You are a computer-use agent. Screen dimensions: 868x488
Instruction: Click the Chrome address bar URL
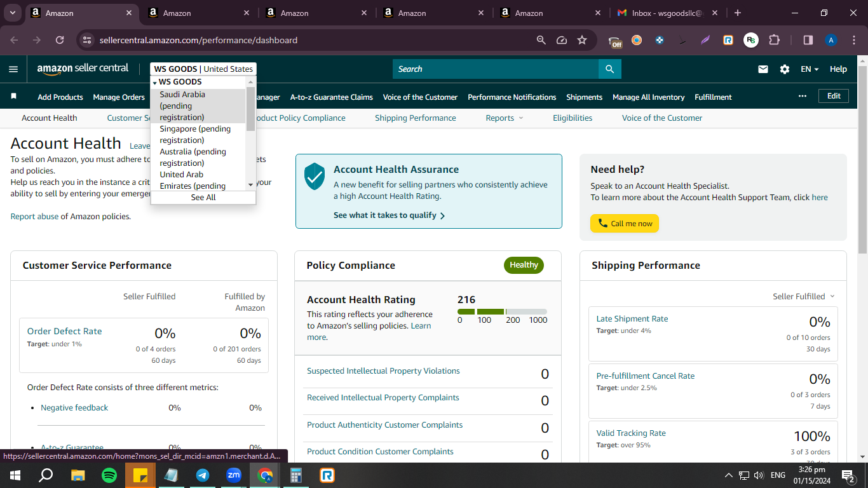(x=198, y=40)
